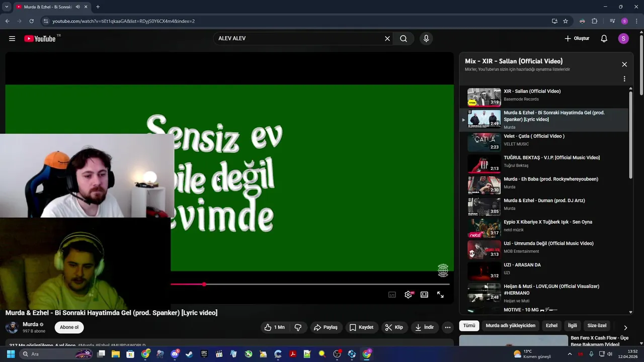Select the Murda adlı yükleyiciden chip
Viewport: 644px width, 362px height.
[x=510, y=326]
